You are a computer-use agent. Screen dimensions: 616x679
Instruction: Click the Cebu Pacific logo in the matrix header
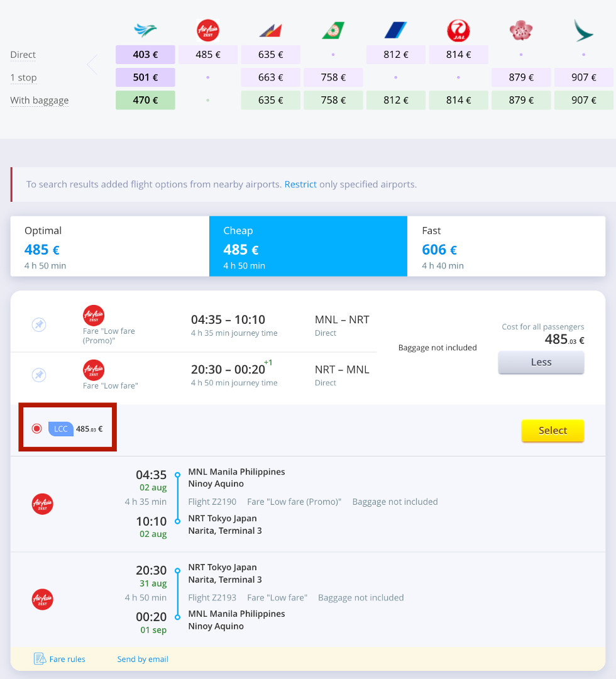point(145,30)
